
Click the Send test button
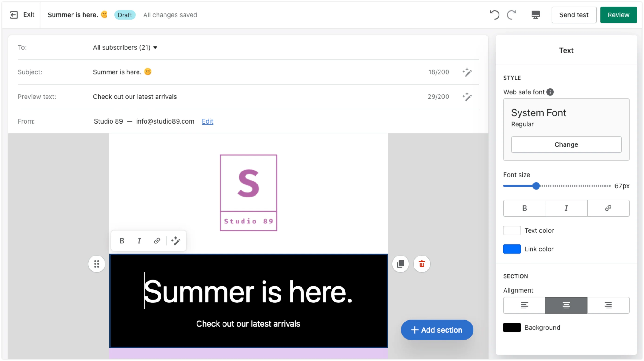click(574, 15)
